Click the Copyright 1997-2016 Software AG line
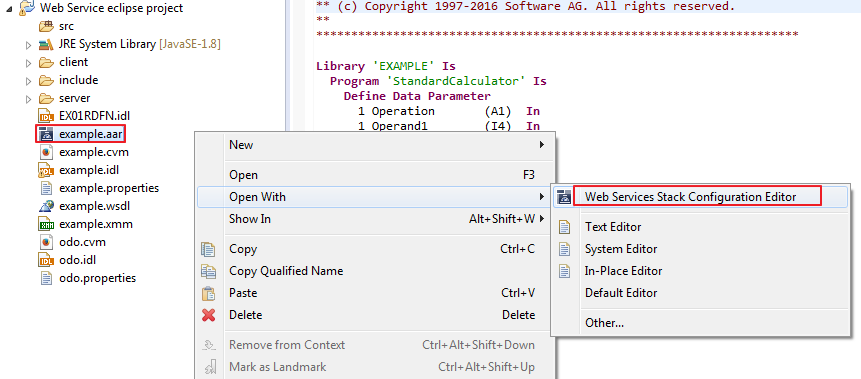Image resolution: width=861 pixels, height=379 pixels. coord(525,7)
